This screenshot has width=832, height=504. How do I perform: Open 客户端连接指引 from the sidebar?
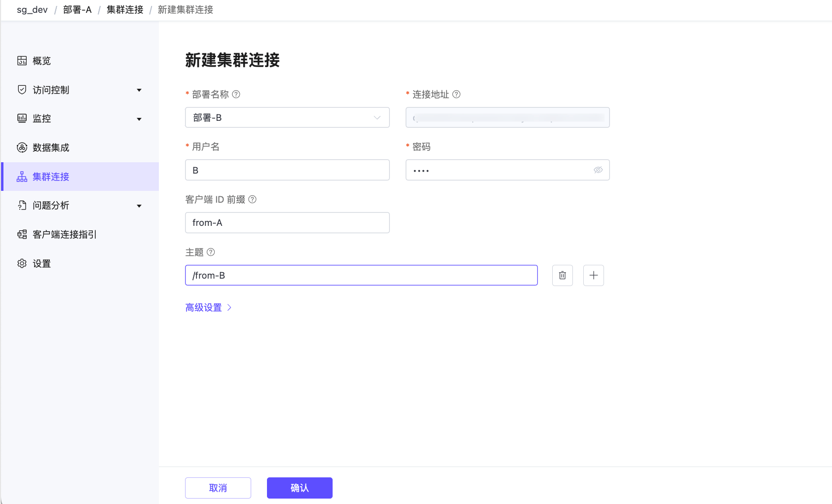(x=65, y=234)
